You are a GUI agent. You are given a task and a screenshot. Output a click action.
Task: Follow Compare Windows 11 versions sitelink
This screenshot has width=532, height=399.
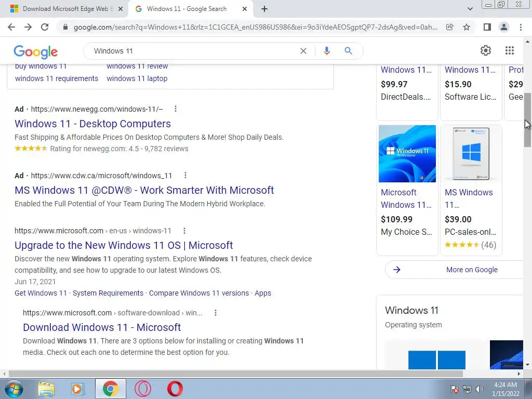[x=199, y=293]
